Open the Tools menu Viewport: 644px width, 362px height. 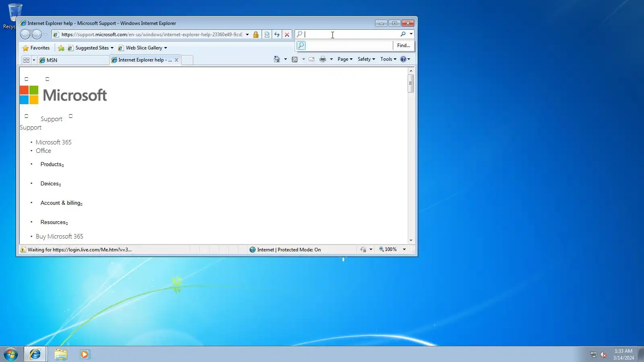(x=388, y=59)
